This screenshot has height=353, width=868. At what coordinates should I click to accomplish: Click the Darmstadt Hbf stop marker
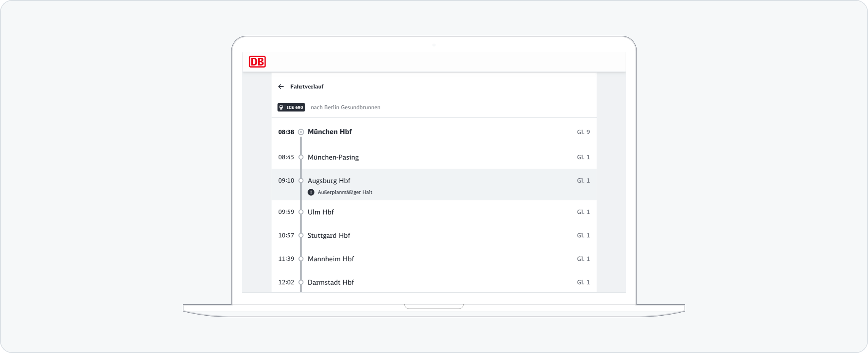(301, 282)
